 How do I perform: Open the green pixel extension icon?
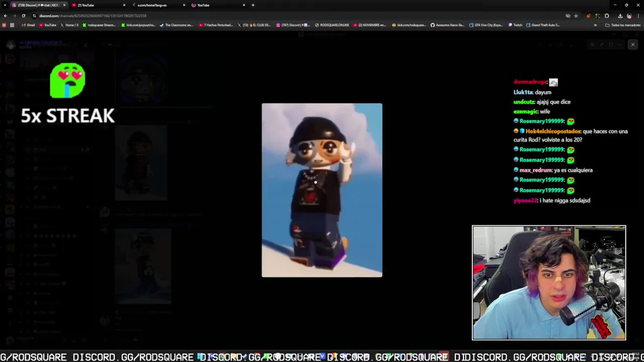pos(598,16)
